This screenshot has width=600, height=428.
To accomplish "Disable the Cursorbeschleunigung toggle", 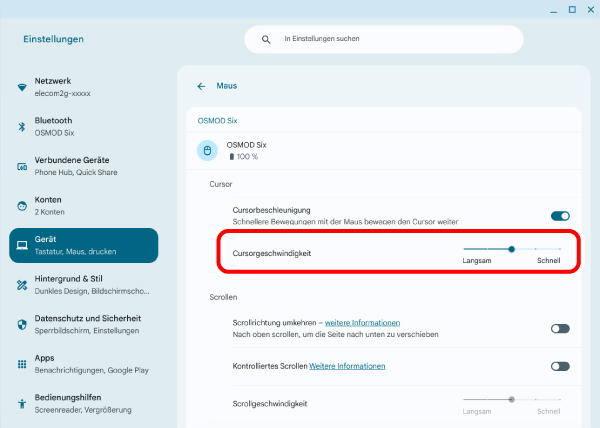I will tap(560, 215).
